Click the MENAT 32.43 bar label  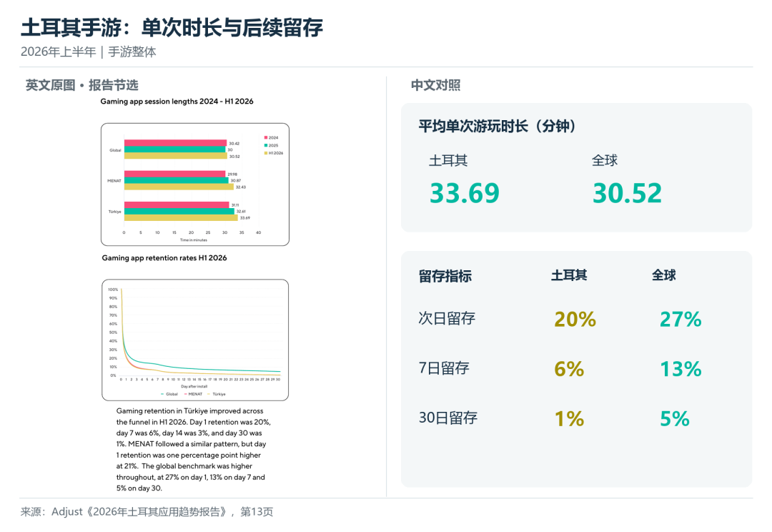(240, 187)
